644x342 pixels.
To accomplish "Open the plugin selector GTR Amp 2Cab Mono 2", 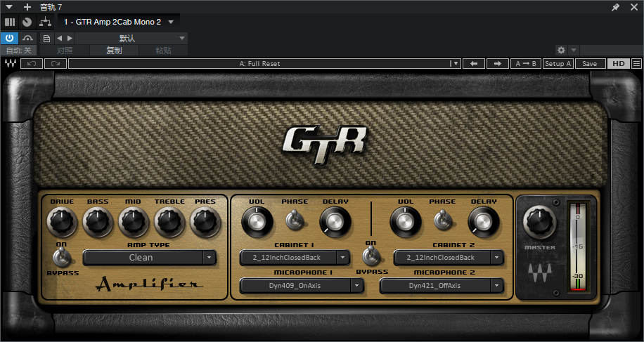I will point(119,22).
